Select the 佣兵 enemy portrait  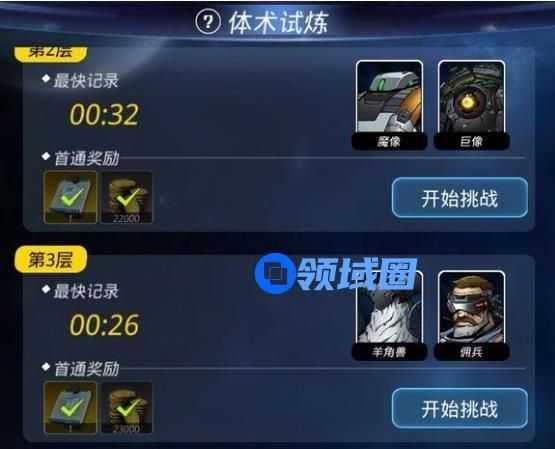471,316
